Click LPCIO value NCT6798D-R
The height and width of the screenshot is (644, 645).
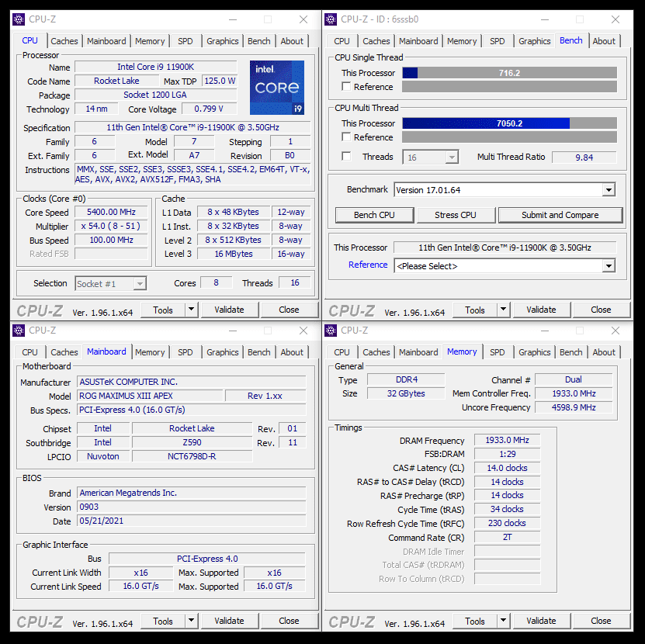(x=192, y=456)
